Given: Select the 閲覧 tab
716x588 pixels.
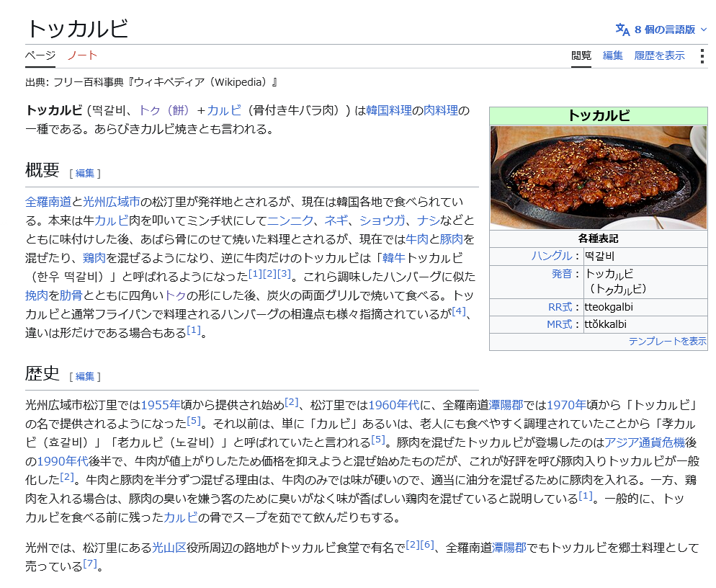Looking at the screenshot, I should (581, 55).
